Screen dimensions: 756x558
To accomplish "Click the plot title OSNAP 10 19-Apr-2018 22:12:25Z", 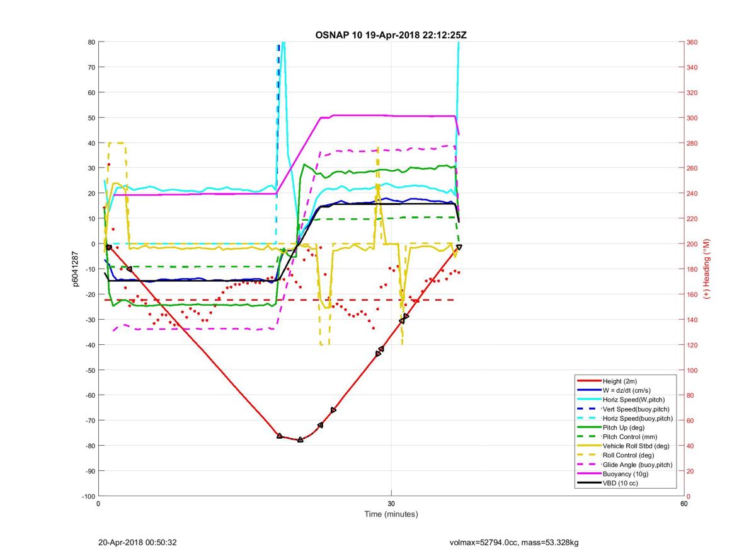I will 391,35.
